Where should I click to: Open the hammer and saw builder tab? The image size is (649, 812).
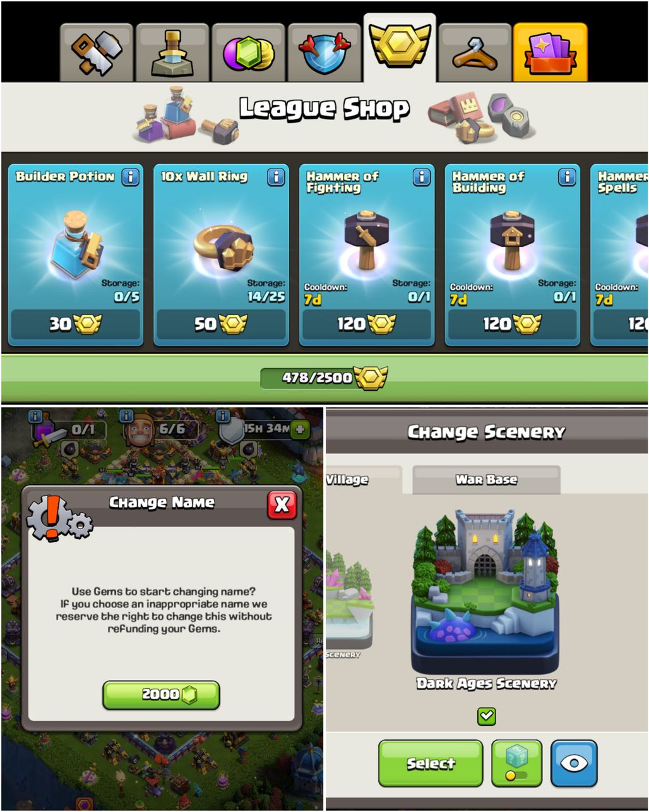pos(97,53)
